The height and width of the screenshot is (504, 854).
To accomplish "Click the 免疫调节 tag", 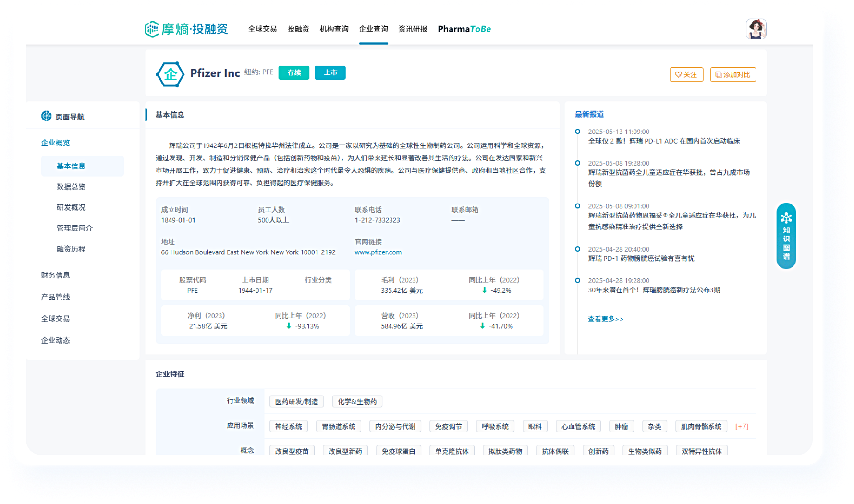I will (448, 426).
